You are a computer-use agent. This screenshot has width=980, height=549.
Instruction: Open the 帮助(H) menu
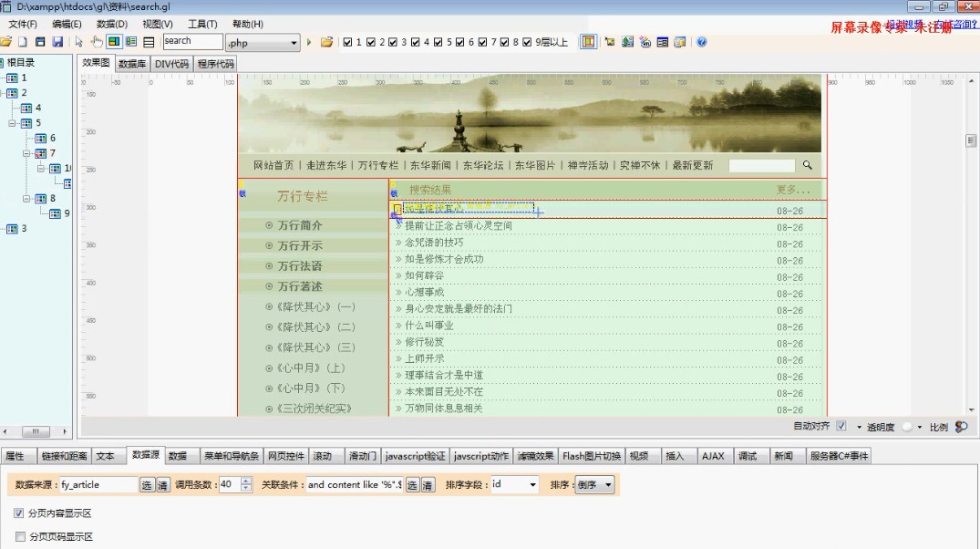tap(247, 24)
